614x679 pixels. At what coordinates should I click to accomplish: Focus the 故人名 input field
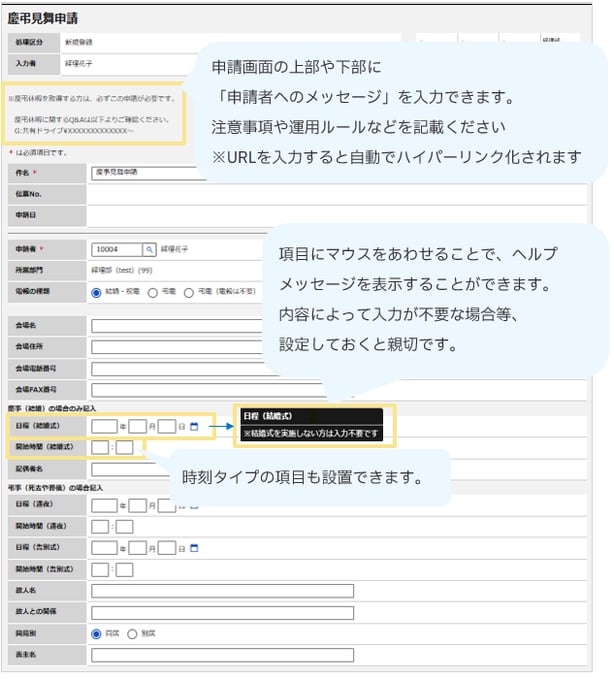pyautogui.click(x=223, y=592)
